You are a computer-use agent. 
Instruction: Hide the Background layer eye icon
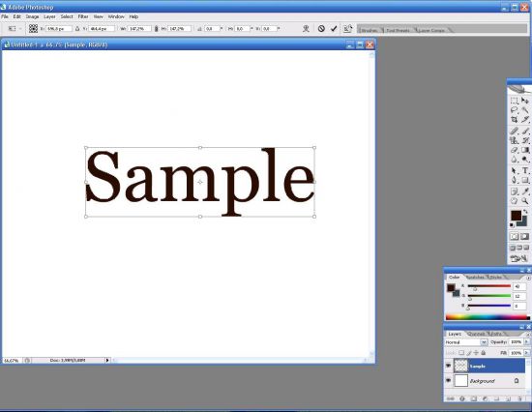tap(448, 381)
